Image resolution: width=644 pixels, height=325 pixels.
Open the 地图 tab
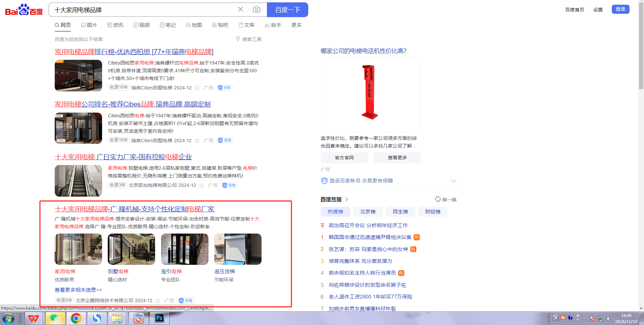pos(194,25)
